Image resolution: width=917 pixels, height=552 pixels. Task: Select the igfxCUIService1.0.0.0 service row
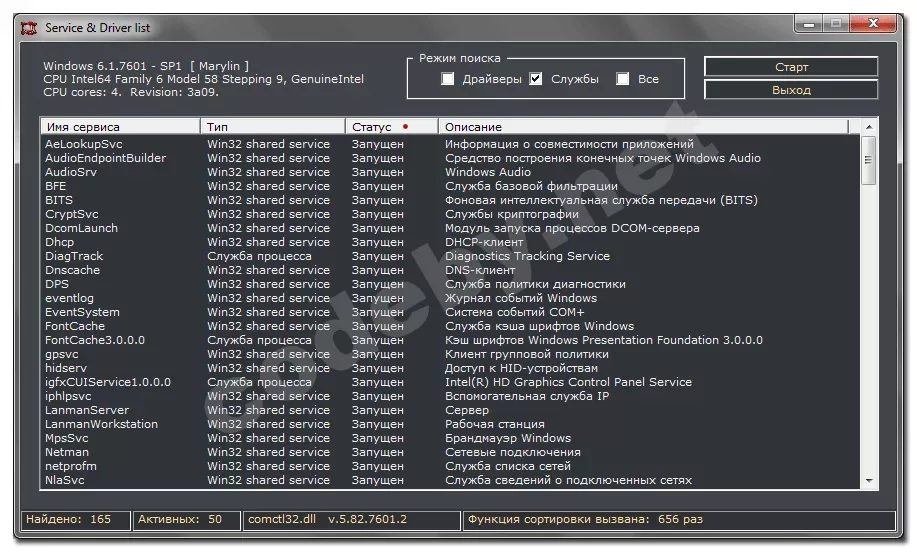pos(450,382)
